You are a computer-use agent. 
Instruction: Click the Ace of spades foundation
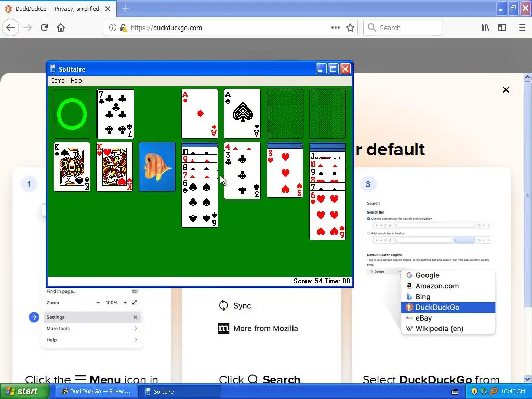coord(242,114)
